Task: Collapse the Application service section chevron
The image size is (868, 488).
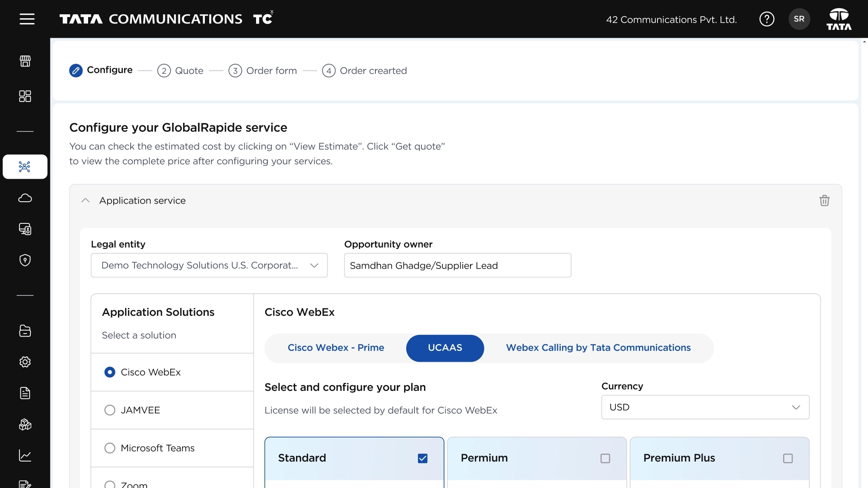Action: [85, 200]
